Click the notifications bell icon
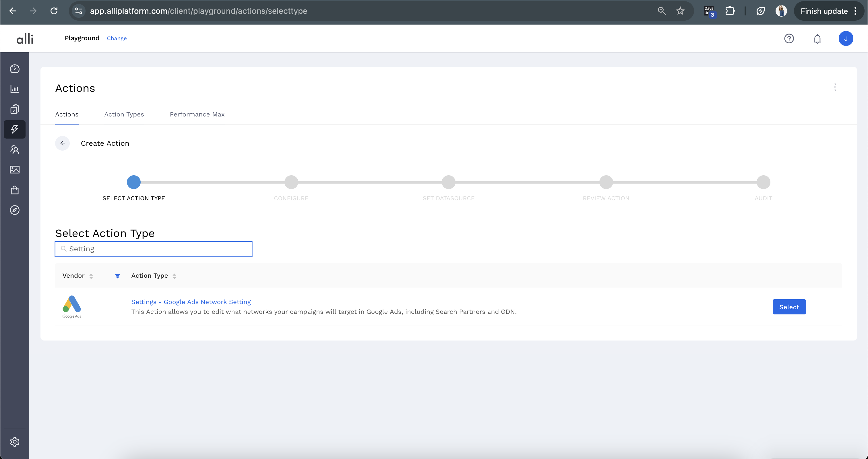This screenshot has width=868, height=459. (x=817, y=39)
